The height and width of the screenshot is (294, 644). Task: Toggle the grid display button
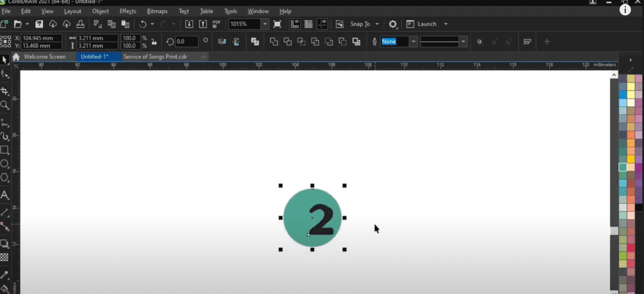[308, 24]
